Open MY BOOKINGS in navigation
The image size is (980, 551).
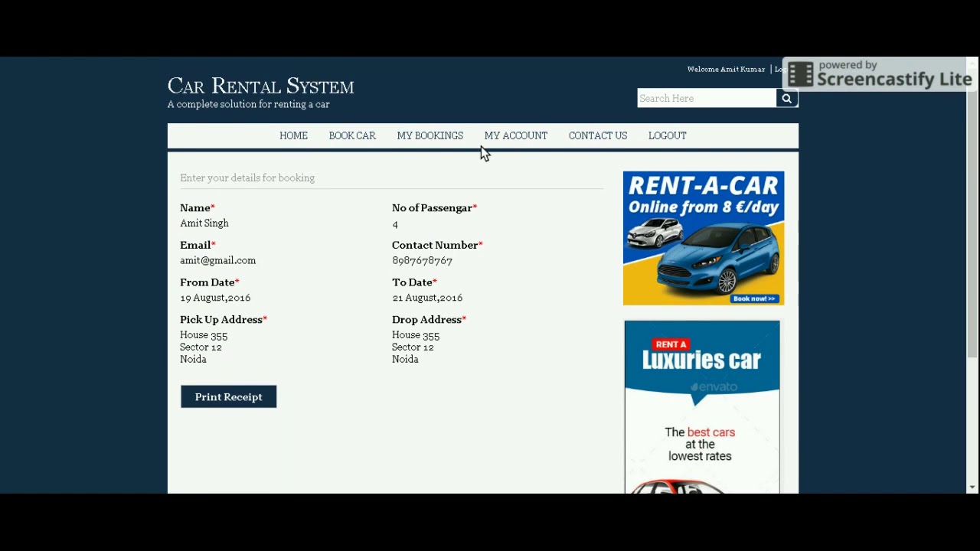[x=430, y=135]
